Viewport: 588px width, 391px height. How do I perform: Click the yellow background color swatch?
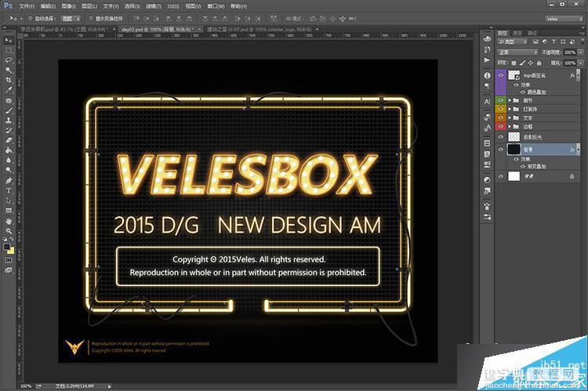click(x=11, y=251)
